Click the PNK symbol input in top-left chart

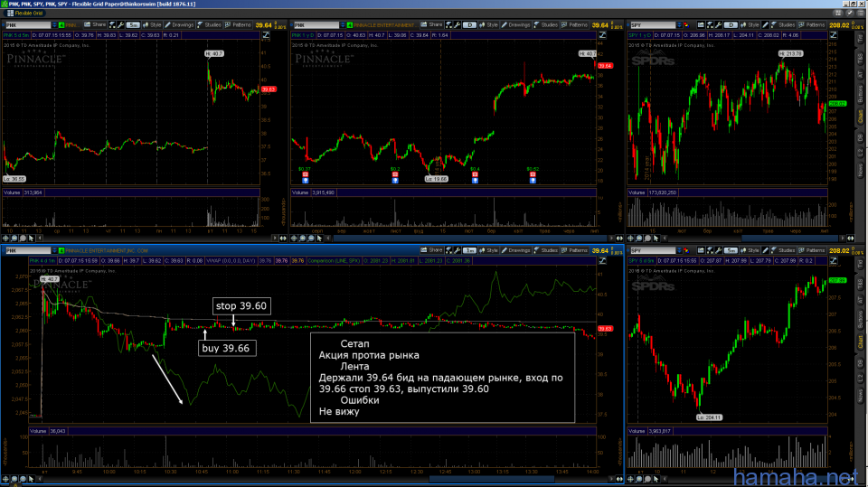click(27, 25)
